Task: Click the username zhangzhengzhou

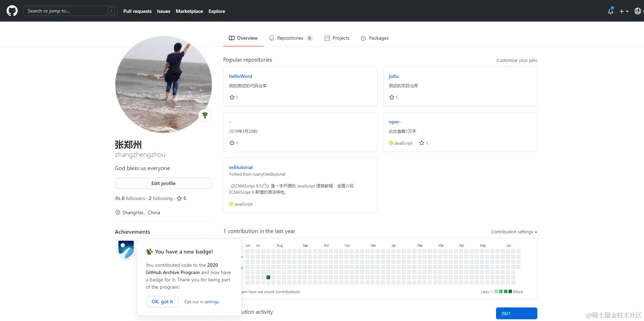Action: [x=140, y=154]
